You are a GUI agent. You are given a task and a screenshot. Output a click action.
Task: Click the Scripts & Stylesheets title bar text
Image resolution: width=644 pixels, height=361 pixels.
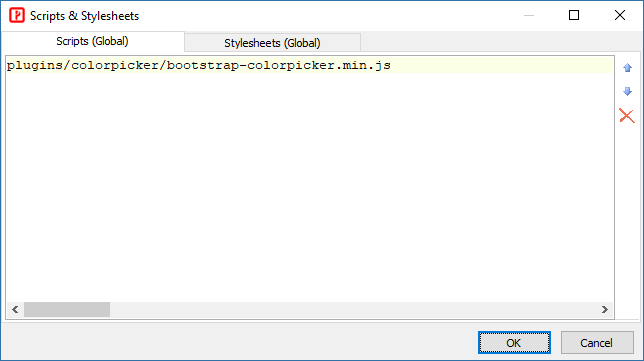[x=84, y=16]
